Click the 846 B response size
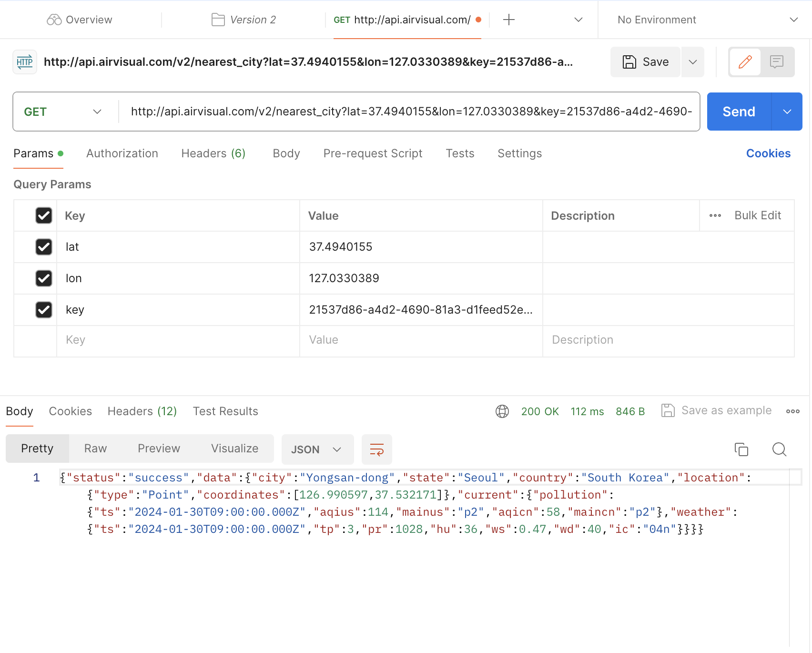The image size is (812, 653). (630, 411)
